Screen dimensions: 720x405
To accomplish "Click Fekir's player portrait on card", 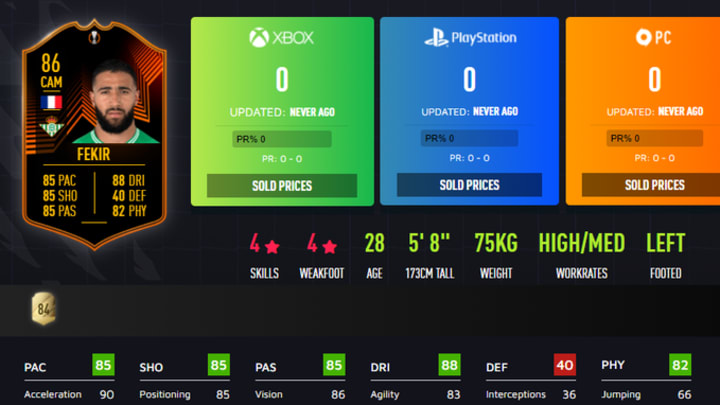I will coord(115,103).
